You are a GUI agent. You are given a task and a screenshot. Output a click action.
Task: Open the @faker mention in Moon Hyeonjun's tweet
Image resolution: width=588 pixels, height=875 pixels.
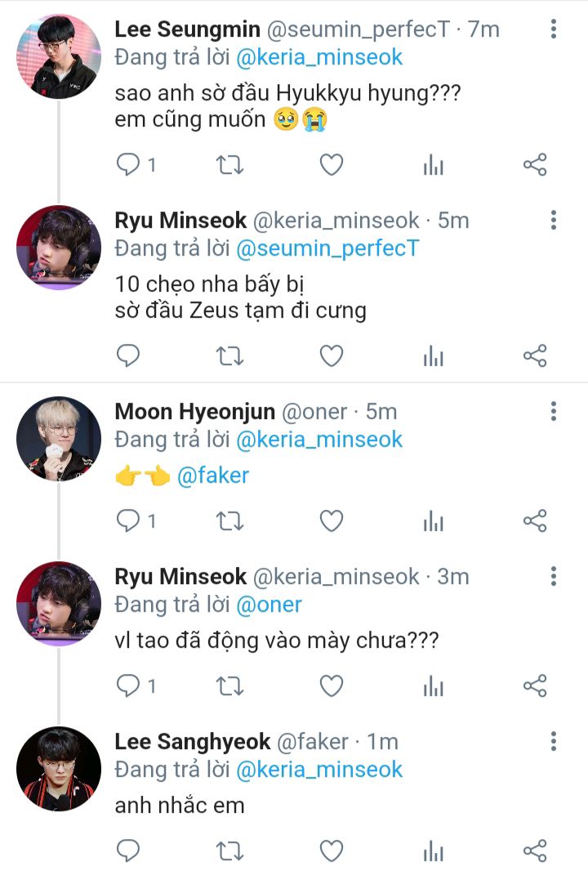coord(212,475)
